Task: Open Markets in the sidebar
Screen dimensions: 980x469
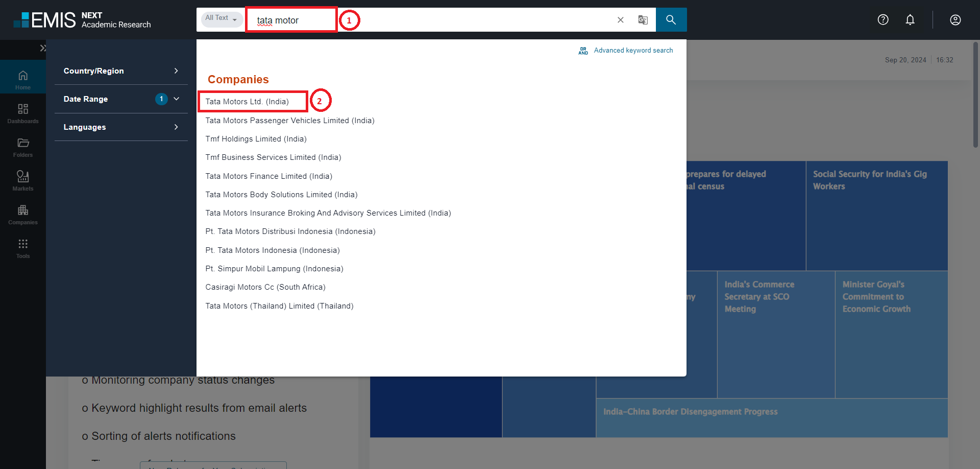Action: (23, 181)
